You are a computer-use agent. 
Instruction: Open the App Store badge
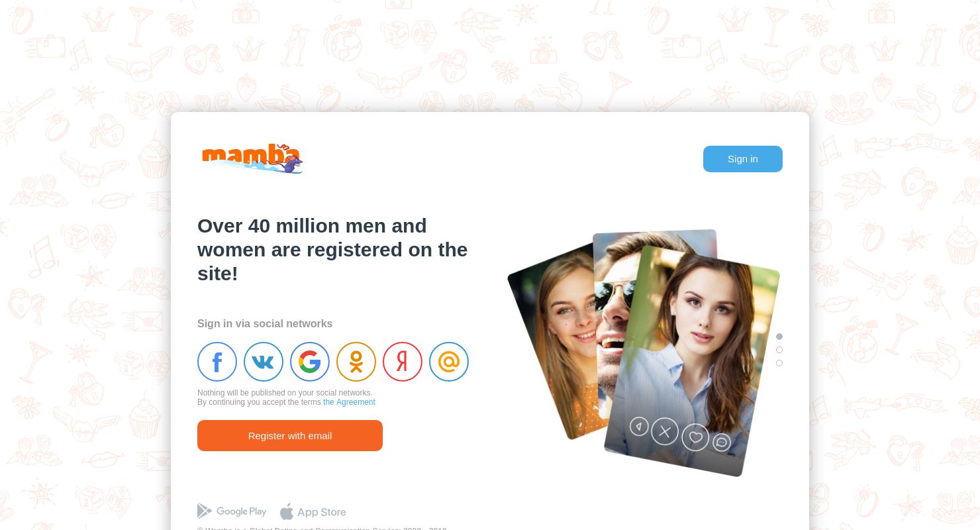[x=313, y=511]
